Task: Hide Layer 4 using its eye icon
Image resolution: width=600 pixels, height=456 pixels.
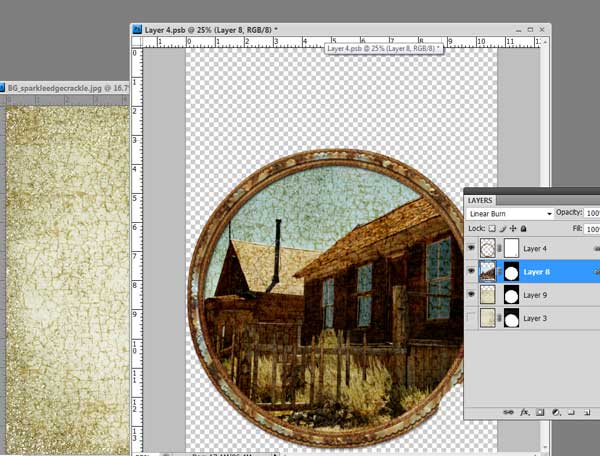Action: pos(472,248)
